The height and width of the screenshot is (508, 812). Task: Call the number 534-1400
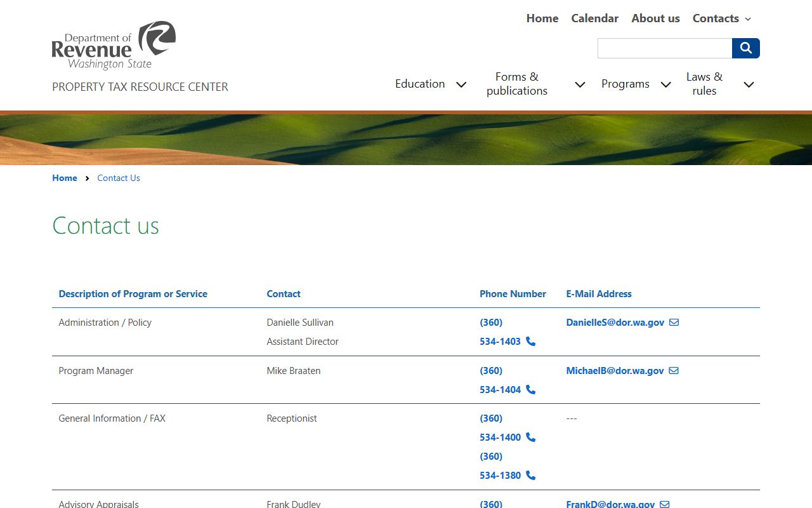[500, 438]
